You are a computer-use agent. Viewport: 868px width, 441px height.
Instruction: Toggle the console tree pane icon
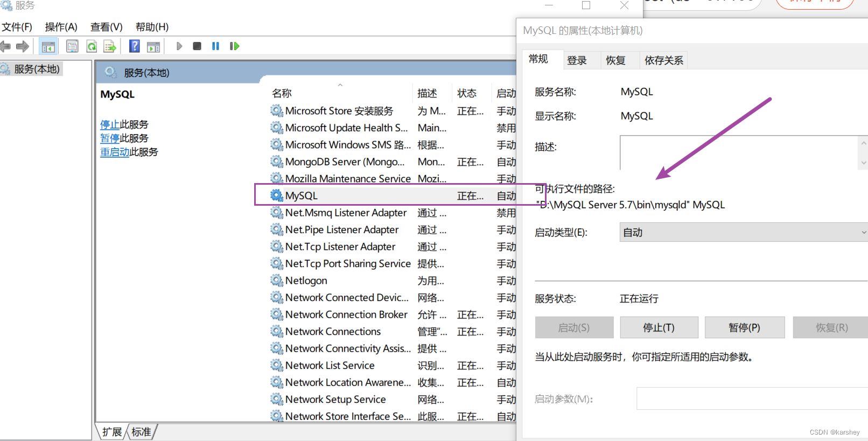click(x=48, y=46)
